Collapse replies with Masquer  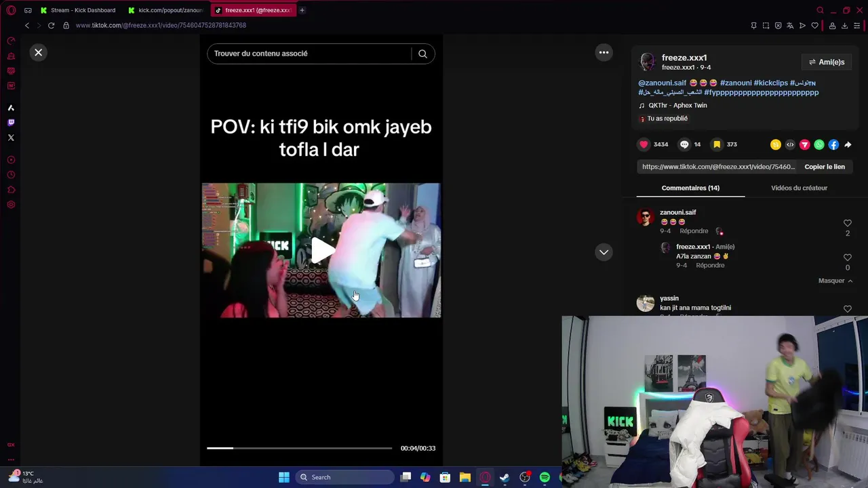835,281
